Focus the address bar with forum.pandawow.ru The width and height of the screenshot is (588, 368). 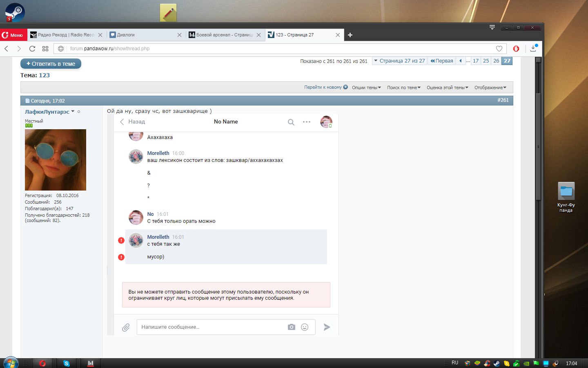280,49
